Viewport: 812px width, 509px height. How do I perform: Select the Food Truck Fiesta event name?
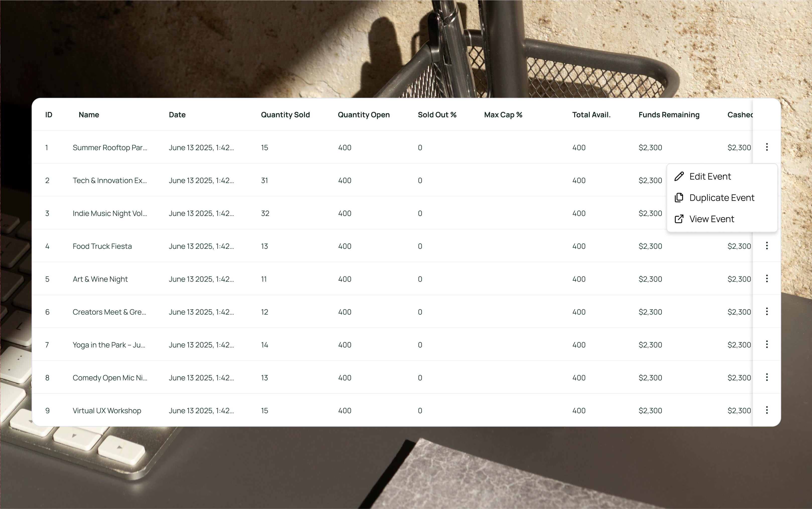pos(102,246)
